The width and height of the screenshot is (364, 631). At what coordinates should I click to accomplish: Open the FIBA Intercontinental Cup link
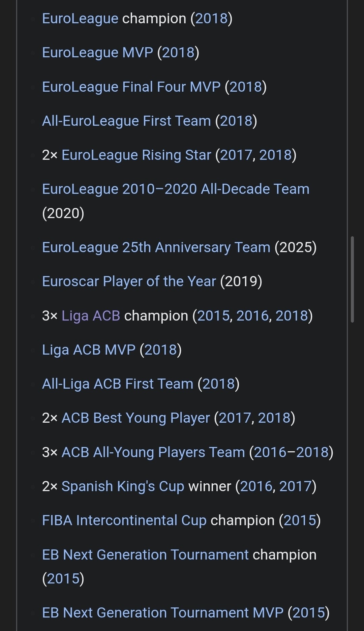tap(124, 520)
